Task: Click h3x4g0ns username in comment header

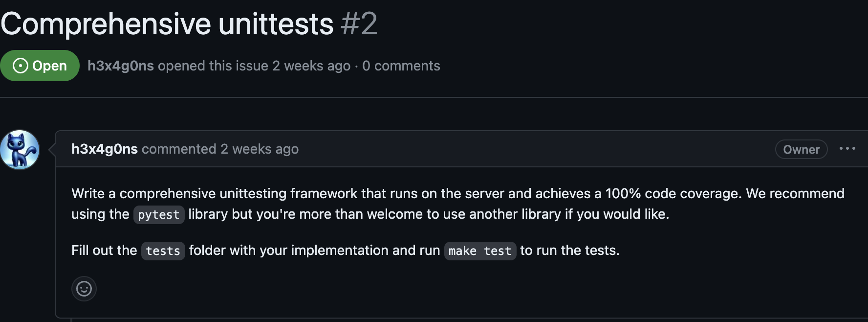Action: [x=105, y=149]
